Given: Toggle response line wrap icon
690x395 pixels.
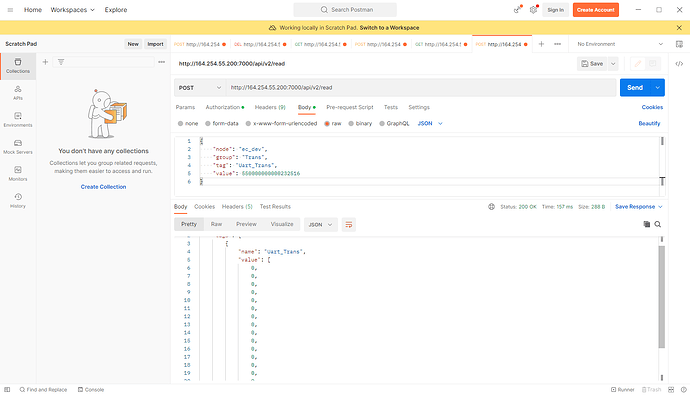Looking at the screenshot, I should (349, 225).
